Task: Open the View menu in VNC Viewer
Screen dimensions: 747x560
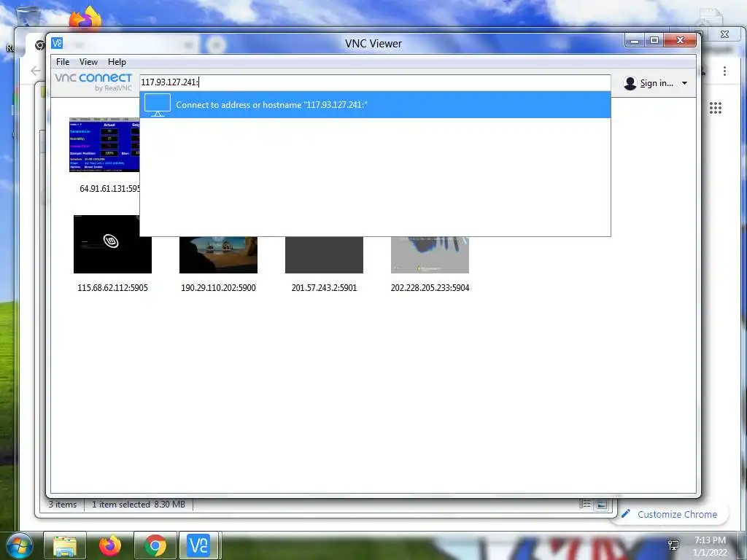Action: click(88, 62)
